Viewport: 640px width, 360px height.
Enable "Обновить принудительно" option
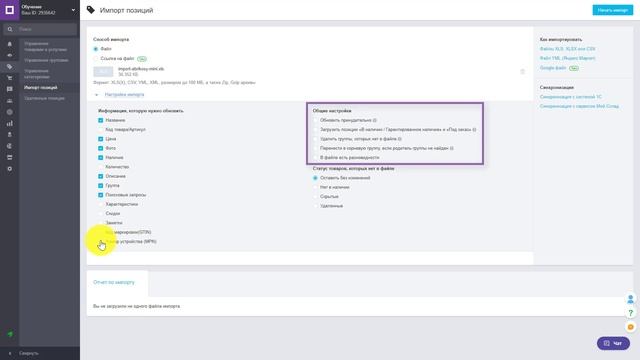[315, 120]
